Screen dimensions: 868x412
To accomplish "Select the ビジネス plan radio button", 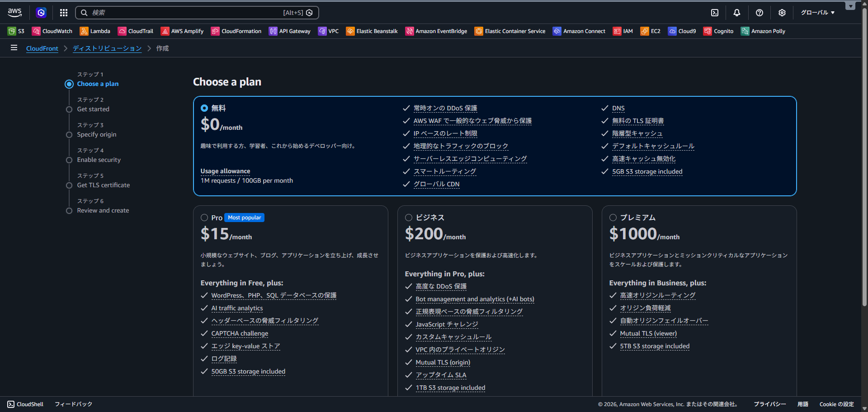I will pyautogui.click(x=409, y=218).
